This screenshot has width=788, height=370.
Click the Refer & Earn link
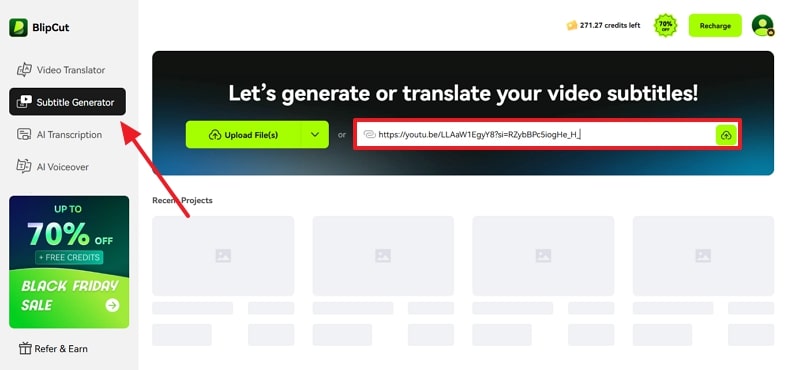click(x=53, y=348)
